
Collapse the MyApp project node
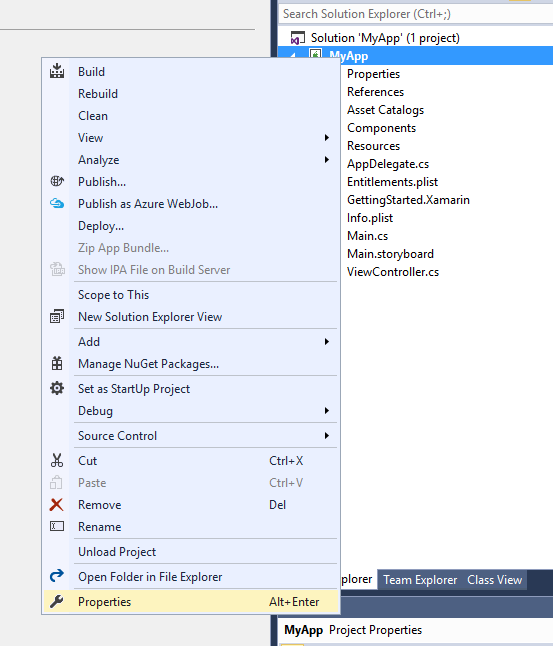[x=293, y=55]
